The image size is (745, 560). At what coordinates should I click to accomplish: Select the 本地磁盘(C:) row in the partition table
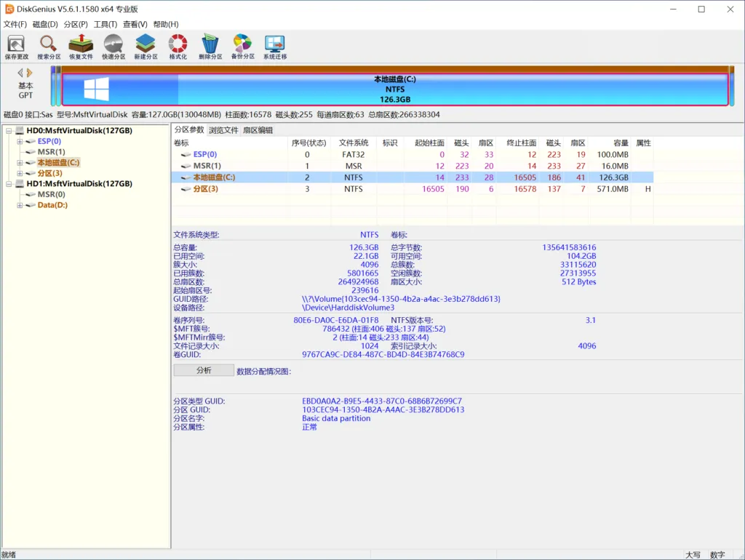tap(413, 177)
